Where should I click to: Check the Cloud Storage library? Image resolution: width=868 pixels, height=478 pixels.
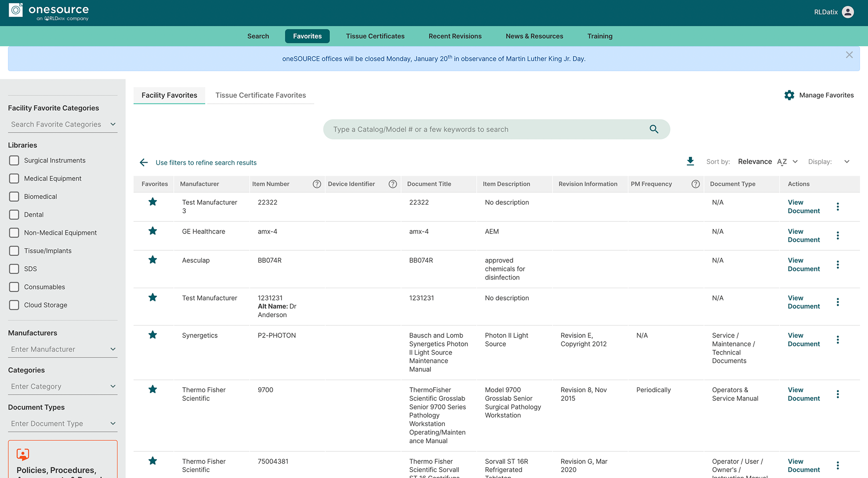tap(14, 305)
